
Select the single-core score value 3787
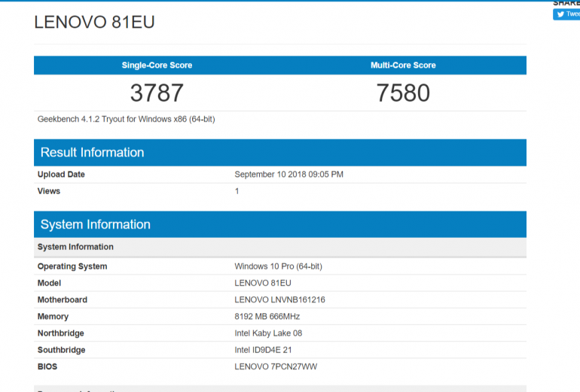pyautogui.click(x=157, y=93)
